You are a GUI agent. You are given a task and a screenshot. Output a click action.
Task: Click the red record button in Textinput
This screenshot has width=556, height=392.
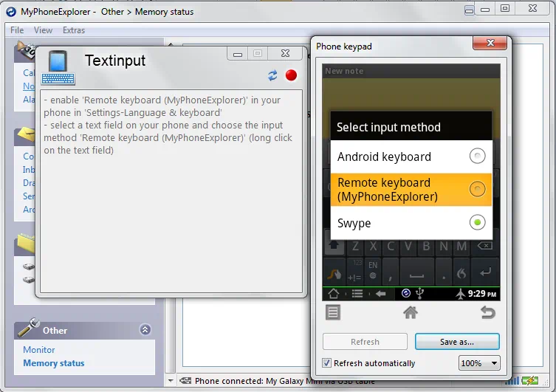[x=291, y=75]
